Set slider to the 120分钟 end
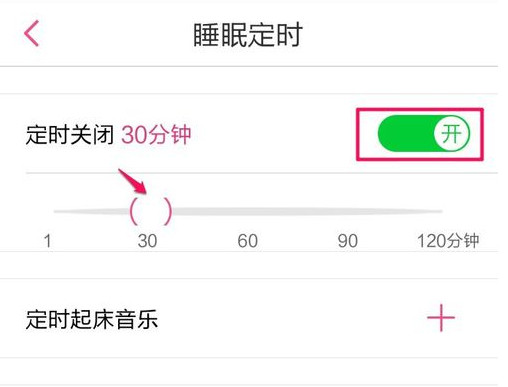The image size is (508, 387). (x=439, y=211)
